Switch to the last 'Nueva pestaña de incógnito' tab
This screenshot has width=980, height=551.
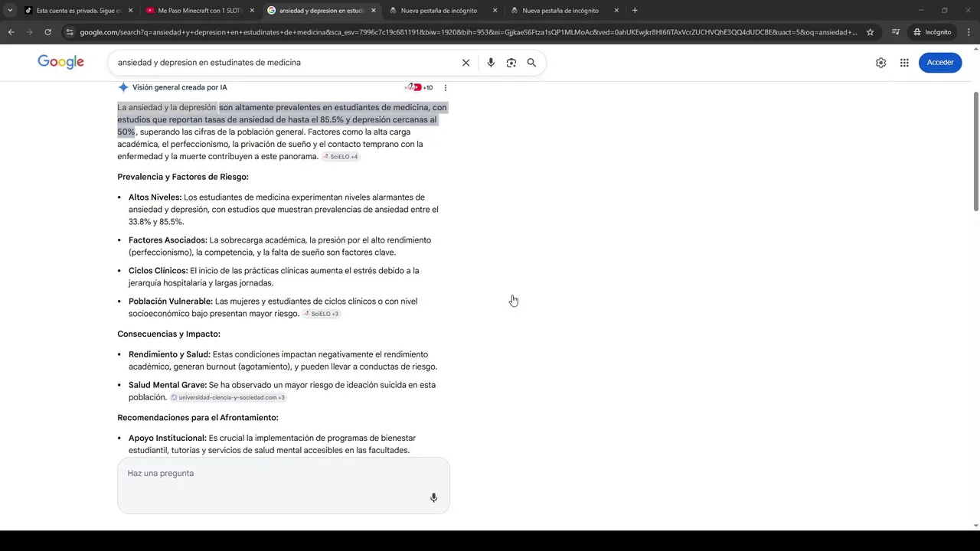(564, 11)
